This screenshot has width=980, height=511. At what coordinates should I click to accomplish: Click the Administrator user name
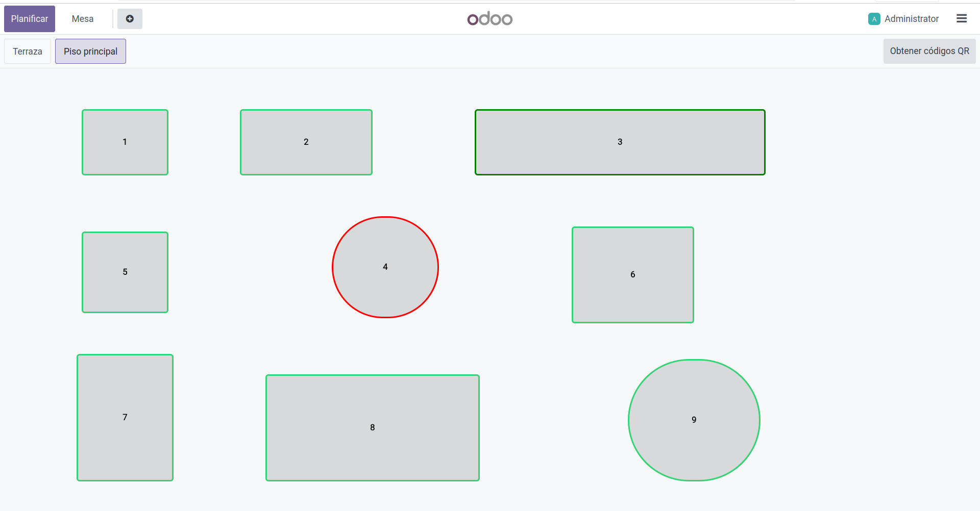click(911, 19)
